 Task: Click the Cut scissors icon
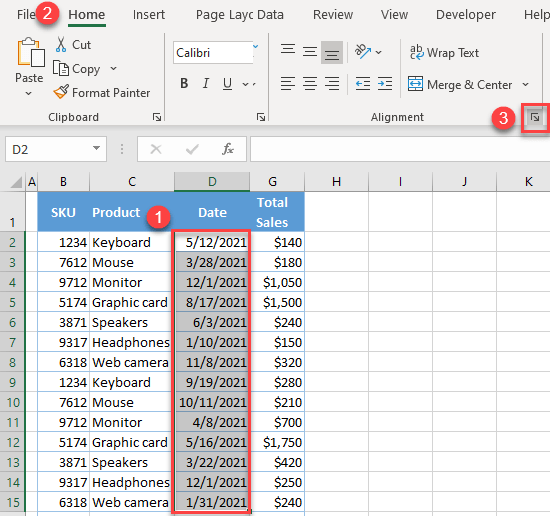point(61,45)
